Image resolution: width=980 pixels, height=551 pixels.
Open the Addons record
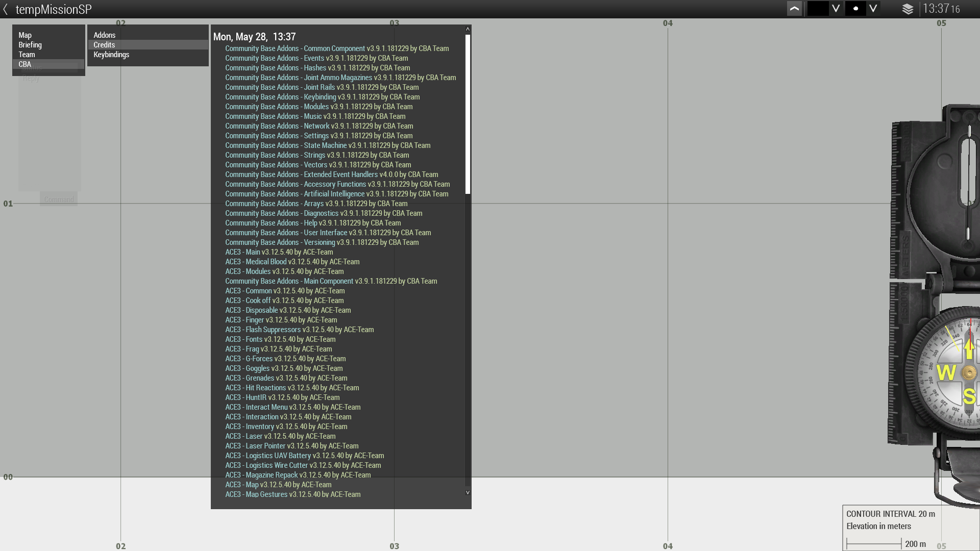[x=104, y=35]
